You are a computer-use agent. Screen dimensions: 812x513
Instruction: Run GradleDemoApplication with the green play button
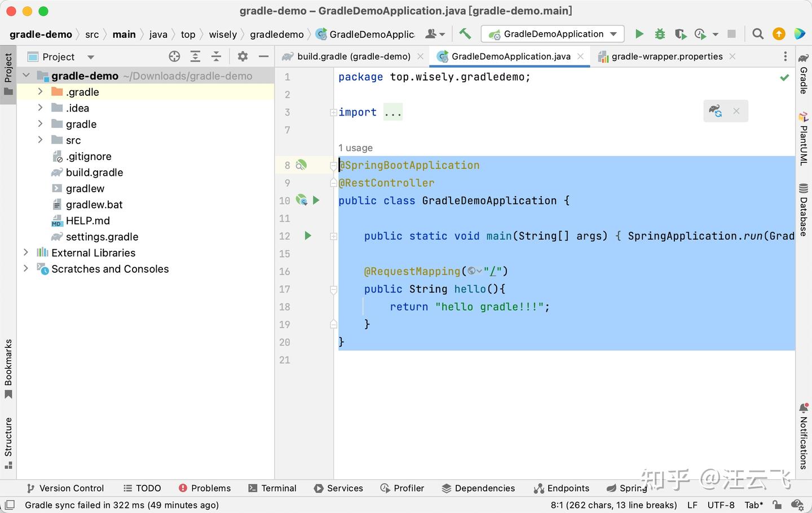point(639,34)
